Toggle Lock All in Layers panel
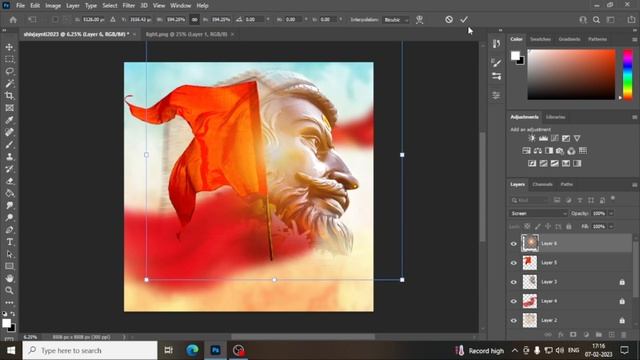 coord(569,227)
